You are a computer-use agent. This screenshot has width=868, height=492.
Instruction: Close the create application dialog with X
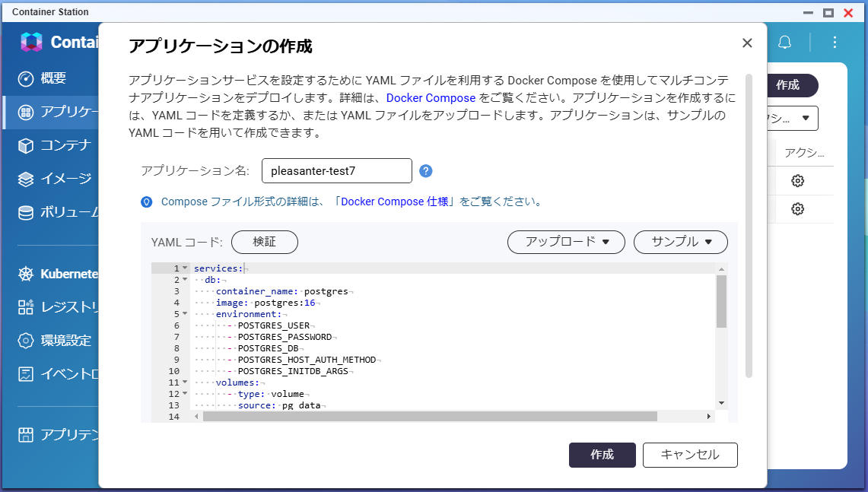(747, 43)
